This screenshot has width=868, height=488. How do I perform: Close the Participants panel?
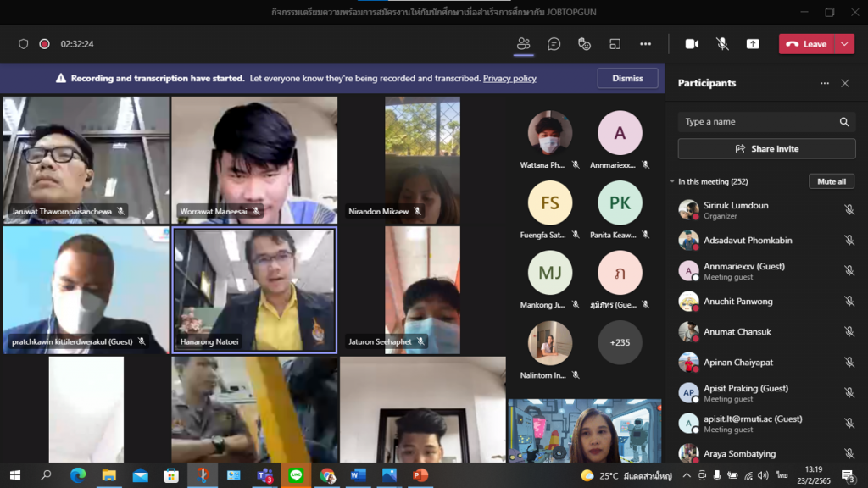pos(844,83)
